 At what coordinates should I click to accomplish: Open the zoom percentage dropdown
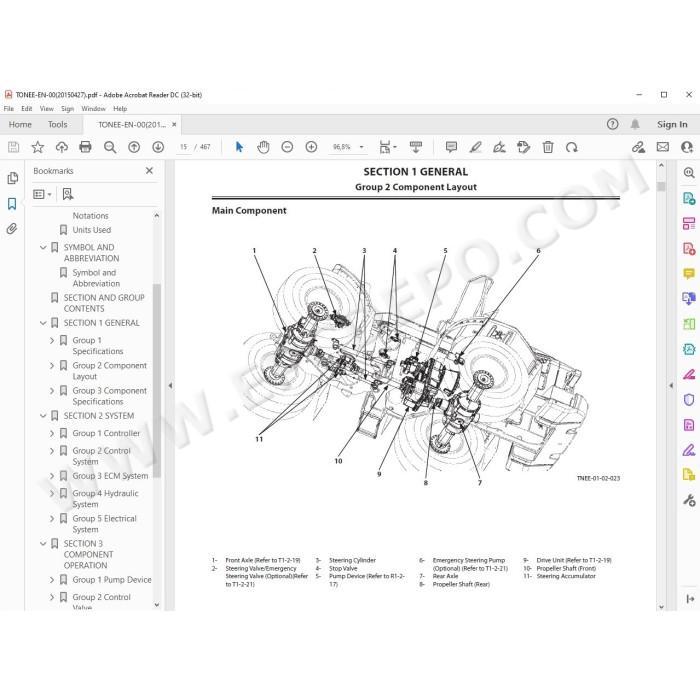tap(362, 147)
